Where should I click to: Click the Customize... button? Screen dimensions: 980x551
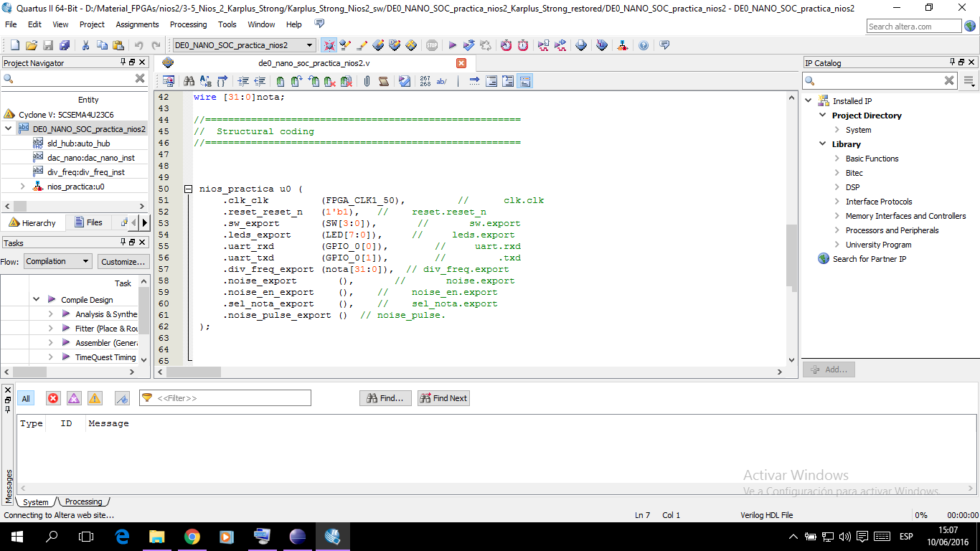tap(123, 261)
